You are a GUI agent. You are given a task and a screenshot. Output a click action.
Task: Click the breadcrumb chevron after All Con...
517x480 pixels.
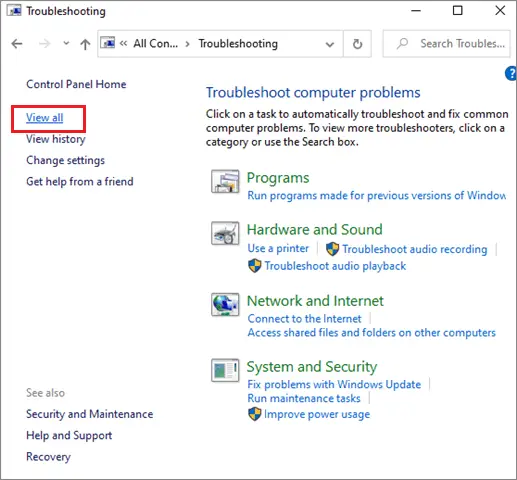[x=188, y=44]
